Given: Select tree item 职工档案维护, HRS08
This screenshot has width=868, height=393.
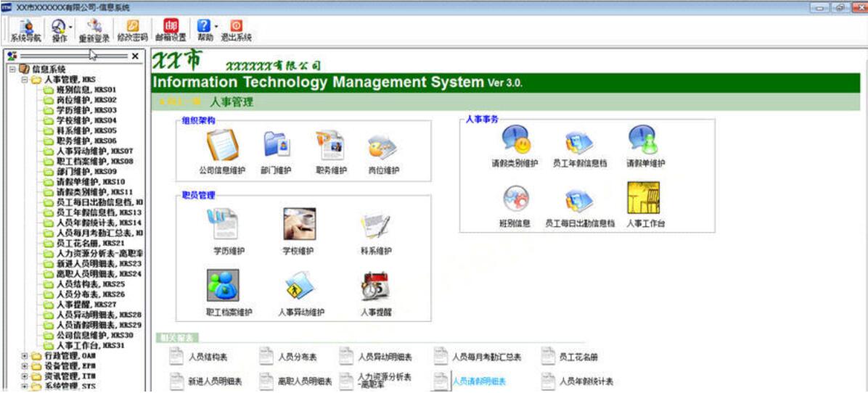Looking at the screenshot, I should pos(94,161).
